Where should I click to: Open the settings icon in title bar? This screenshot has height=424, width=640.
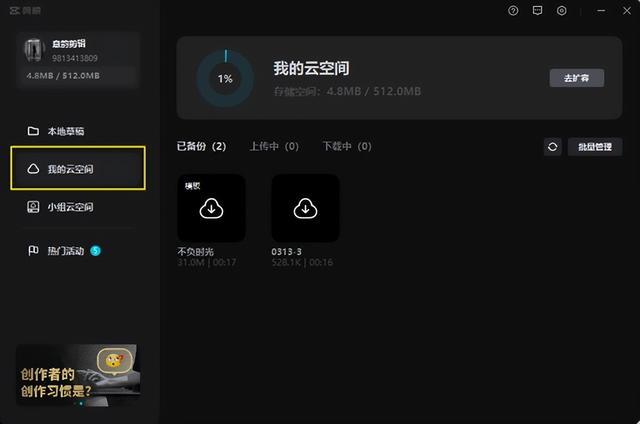562,11
